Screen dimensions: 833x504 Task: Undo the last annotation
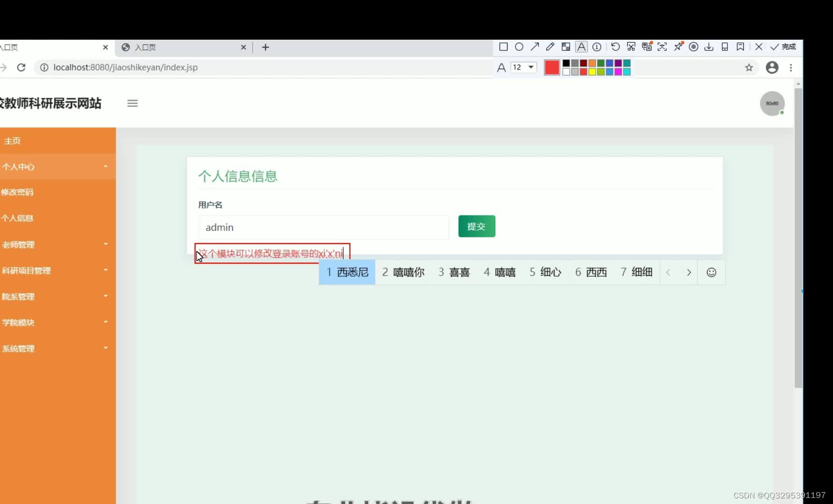(615, 47)
